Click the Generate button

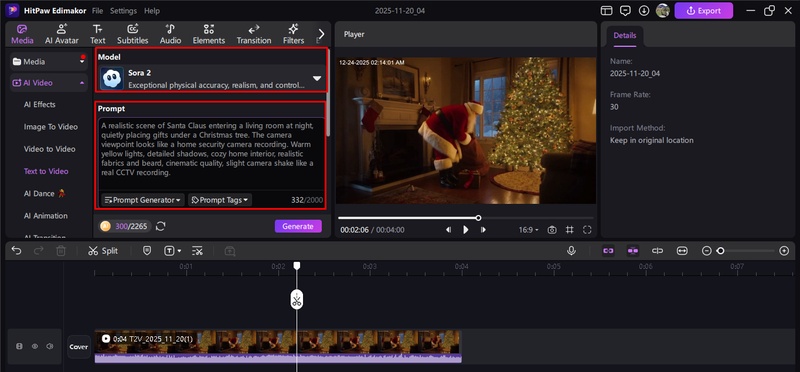click(x=298, y=226)
